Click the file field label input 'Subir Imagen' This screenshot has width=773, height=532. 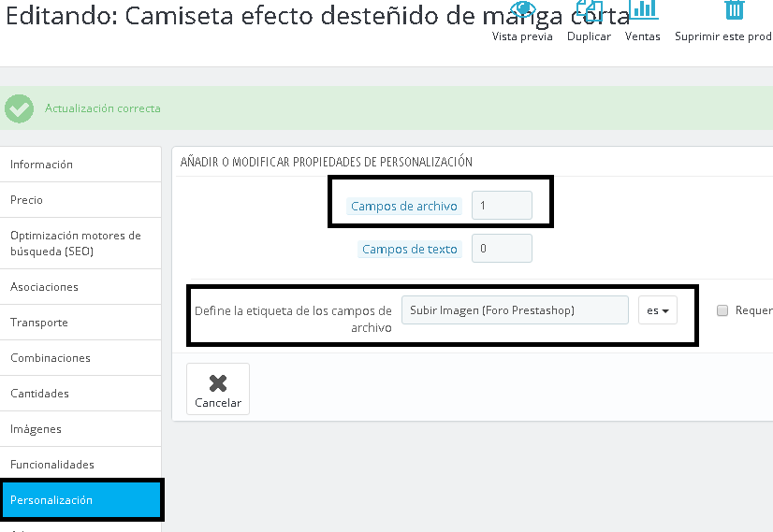pos(515,309)
